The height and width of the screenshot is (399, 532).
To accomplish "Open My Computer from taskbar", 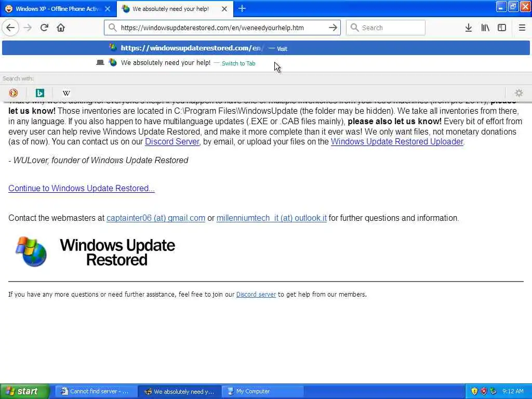I will point(263,391).
